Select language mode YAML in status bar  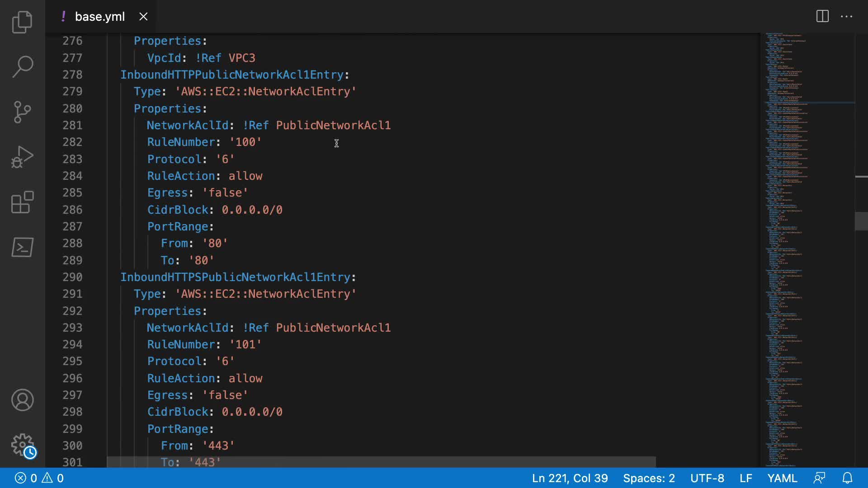click(782, 478)
